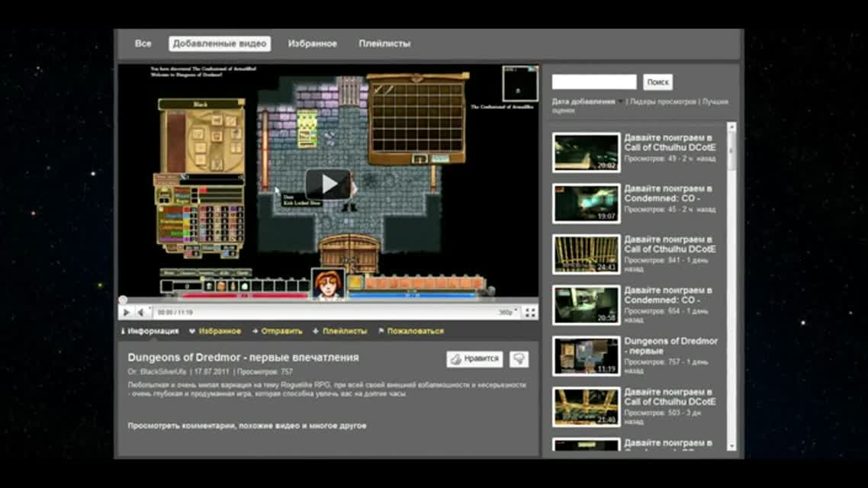868x488 pixels.
Task: Dislike the video with thumbs-down icon
Action: 519,359
